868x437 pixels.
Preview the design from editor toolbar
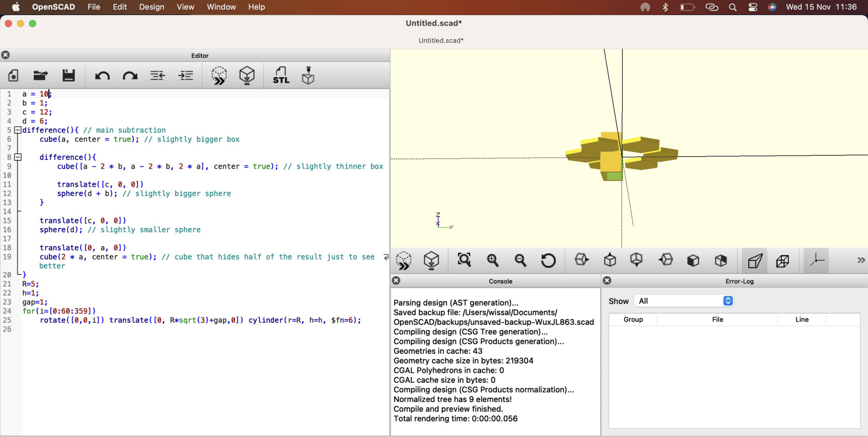tap(219, 76)
